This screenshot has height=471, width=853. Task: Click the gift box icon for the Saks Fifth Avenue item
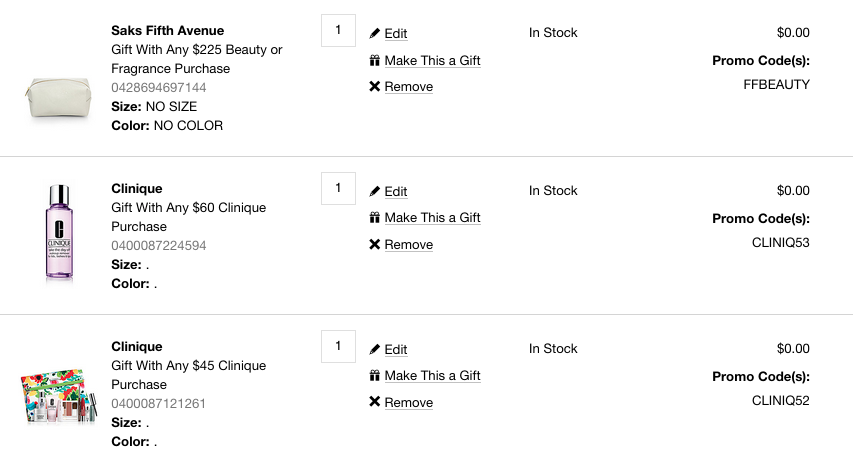(x=374, y=60)
